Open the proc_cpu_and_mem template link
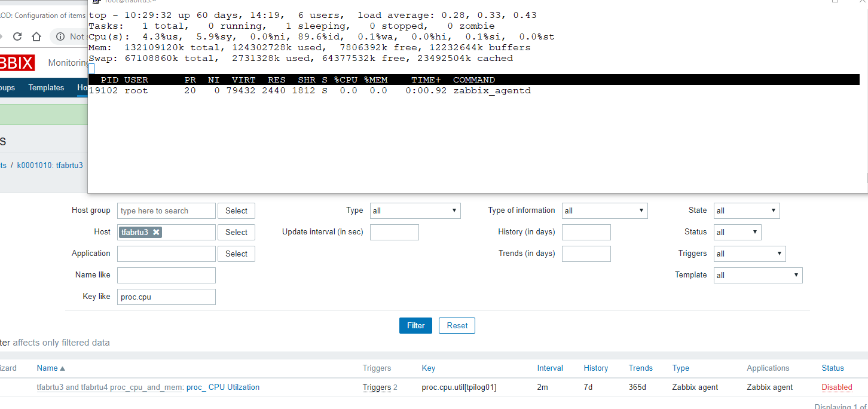This screenshot has width=868, height=409. pos(109,387)
